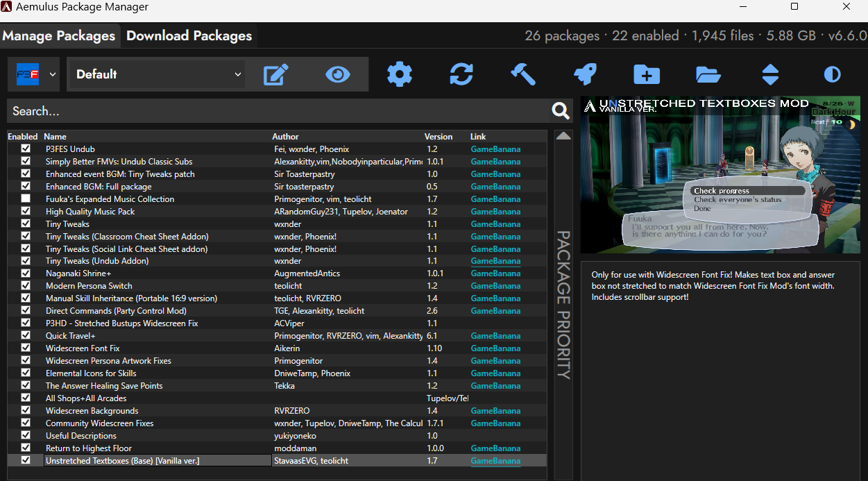Viewport: 868px width, 481px height.
Task: Build mods with the hammer icon
Action: [523, 74]
